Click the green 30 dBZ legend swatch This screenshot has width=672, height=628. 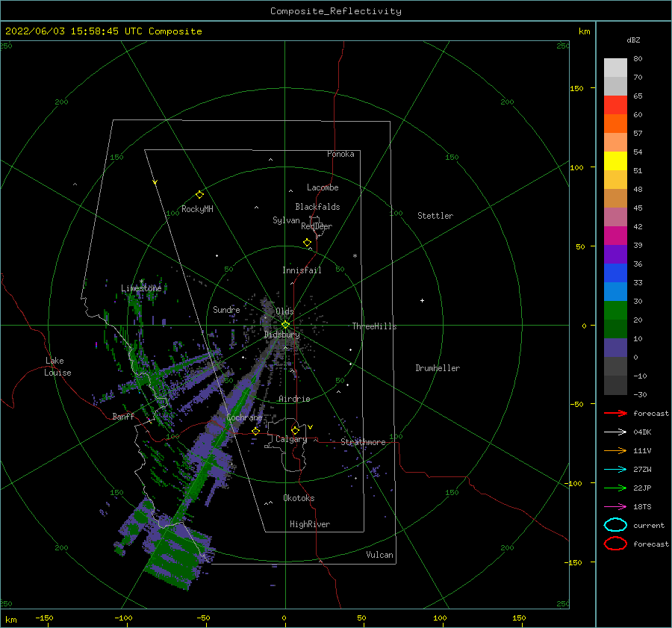click(x=615, y=310)
